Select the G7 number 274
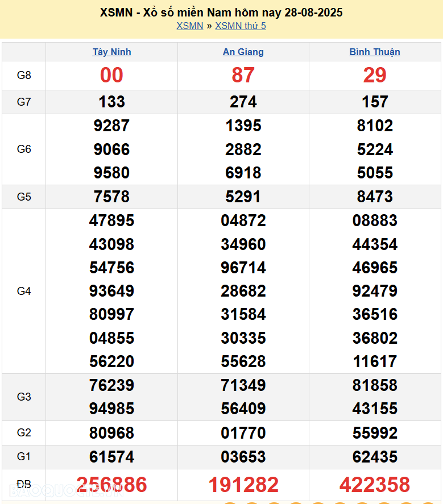Image resolution: width=443 pixels, height=504 pixels. [243, 102]
